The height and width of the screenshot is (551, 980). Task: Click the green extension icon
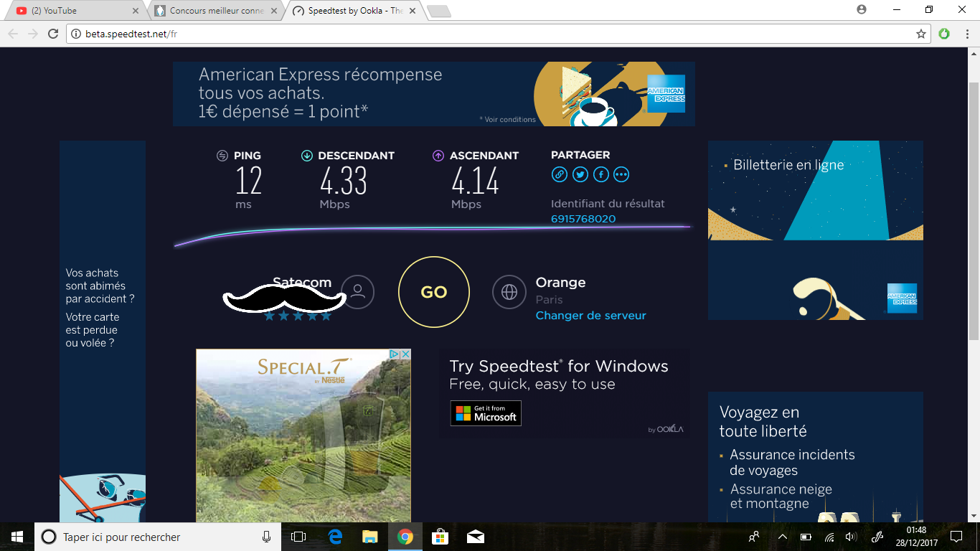[x=944, y=34]
